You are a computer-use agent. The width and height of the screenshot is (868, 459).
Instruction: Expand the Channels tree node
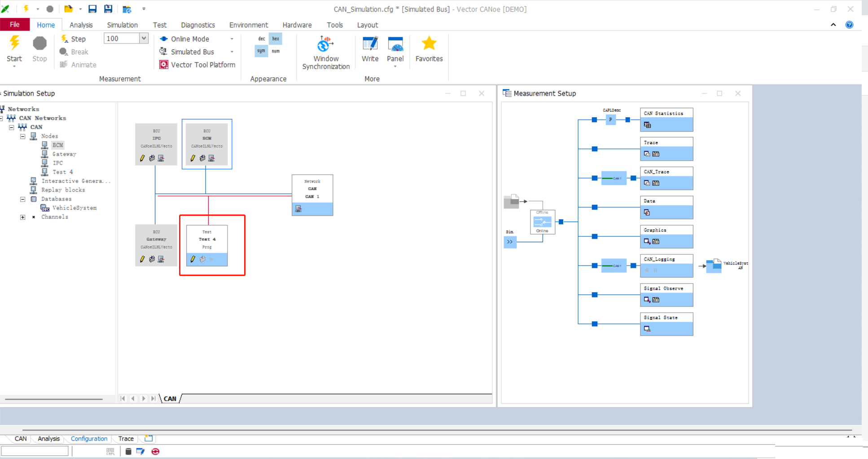point(23,217)
